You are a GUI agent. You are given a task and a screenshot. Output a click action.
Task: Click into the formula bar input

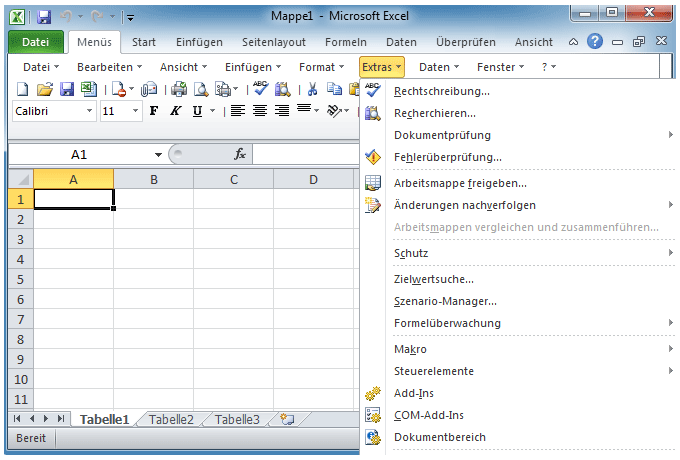coord(306,154)
